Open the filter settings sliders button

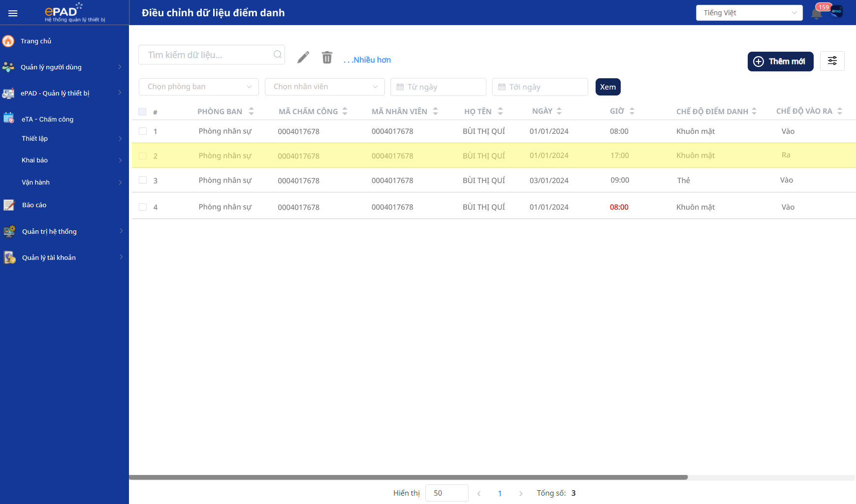[x=832, y=61]
